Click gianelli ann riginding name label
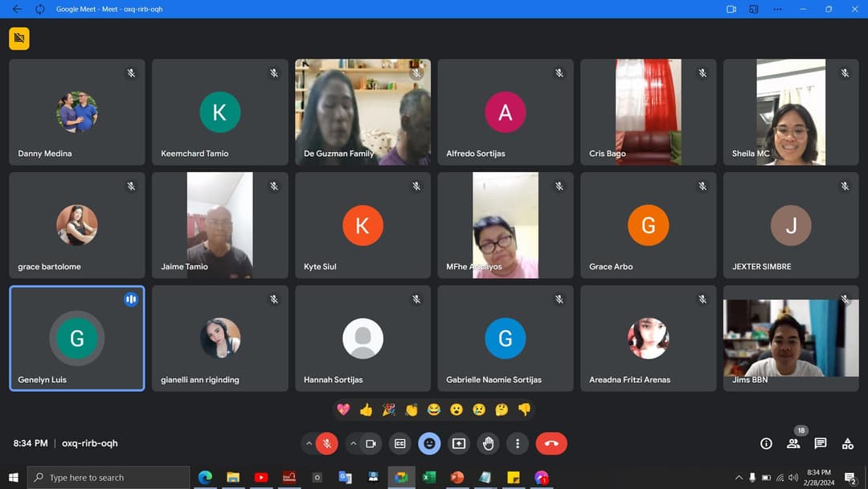The width and height of the screenshot is (868, 489). point(200,380)
